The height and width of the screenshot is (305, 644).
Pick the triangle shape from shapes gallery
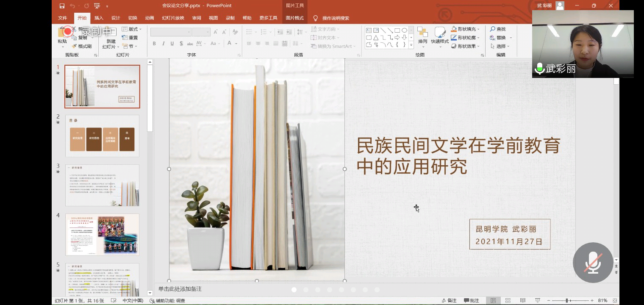click(376, 38)
